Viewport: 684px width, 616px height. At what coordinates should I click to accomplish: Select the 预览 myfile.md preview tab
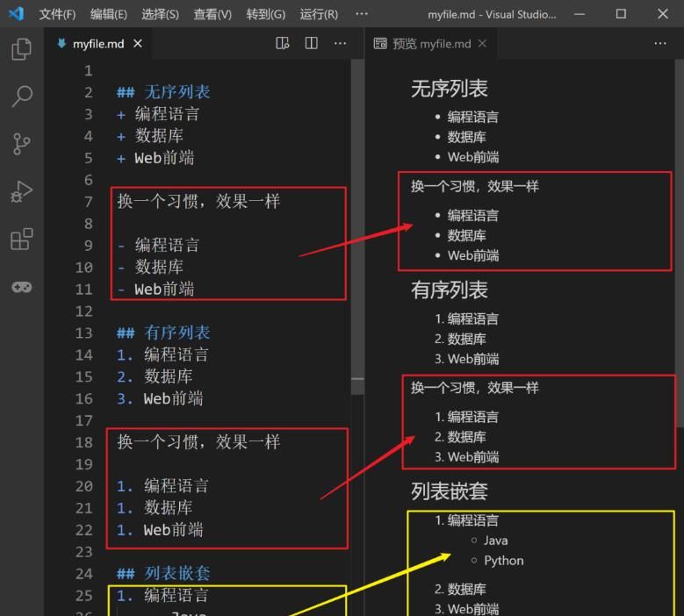431,44
